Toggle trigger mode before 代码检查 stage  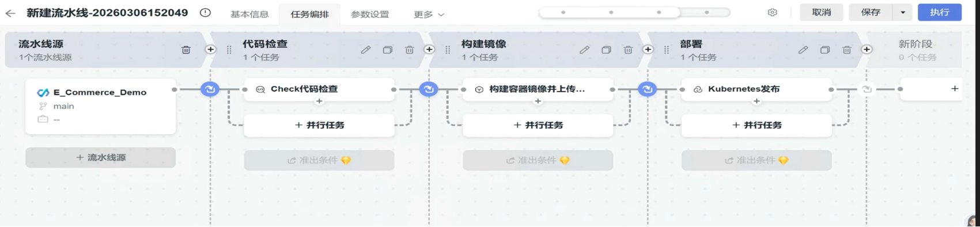point(210,89)
